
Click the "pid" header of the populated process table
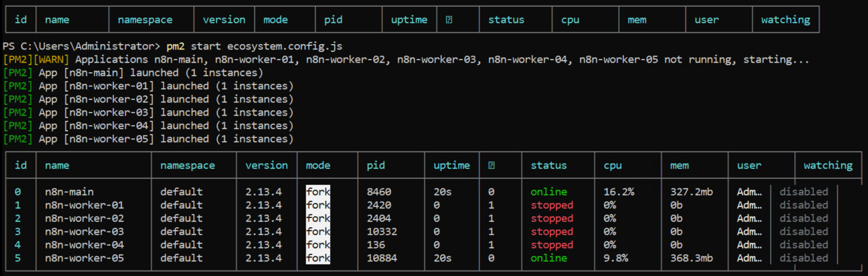click(x=376, y=166)
